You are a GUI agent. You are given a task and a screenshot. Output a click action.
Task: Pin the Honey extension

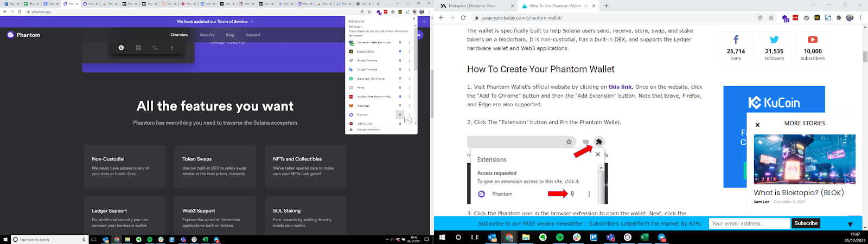[x=400, y=87]
